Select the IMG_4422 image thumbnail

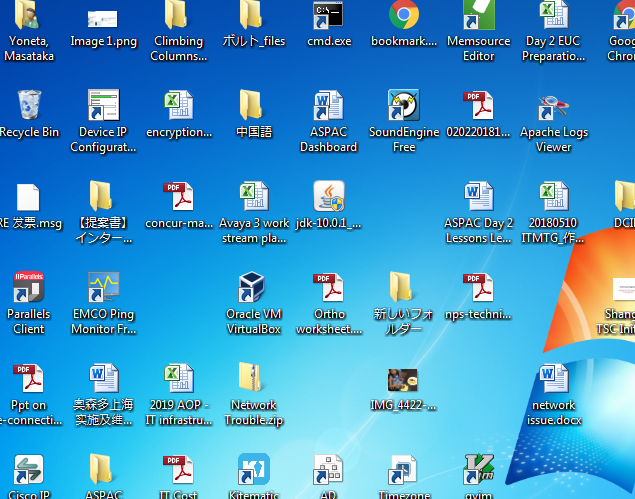404,380
